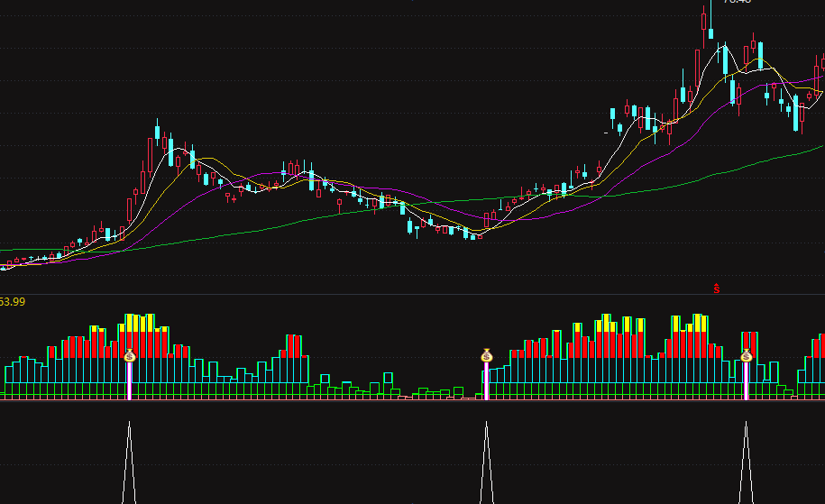Click the magenta signal bar under the rightmost money bag
Viewport: 825px width, 504px height.
point(746,380)
